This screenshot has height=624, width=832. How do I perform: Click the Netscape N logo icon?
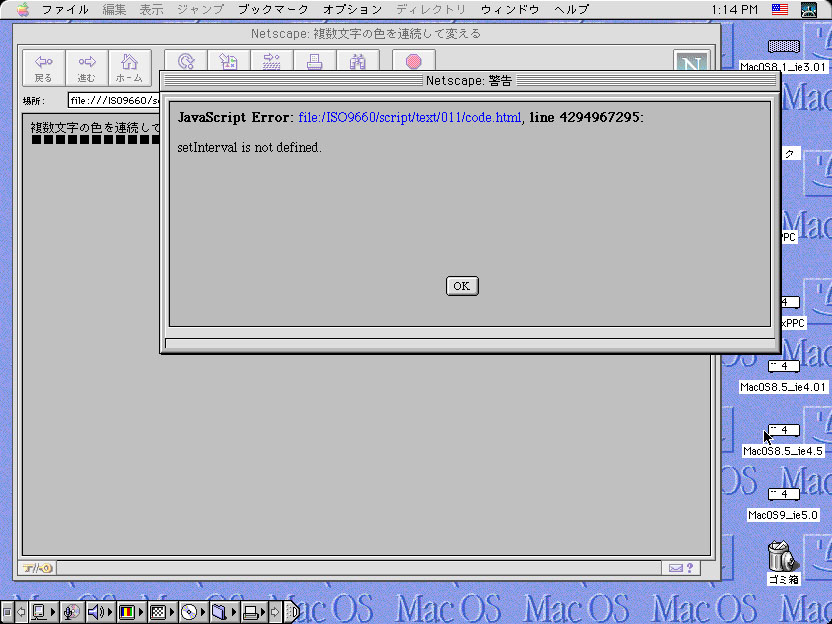click(x=691, y=60)
